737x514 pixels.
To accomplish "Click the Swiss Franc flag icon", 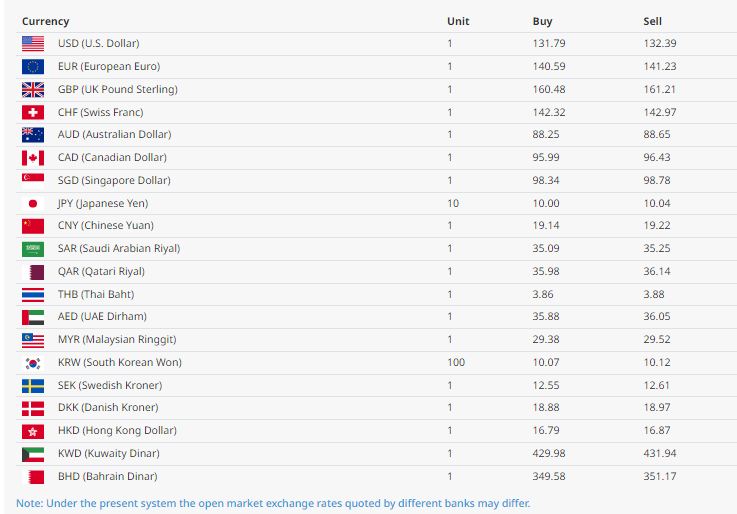I will tap(33, 112).
